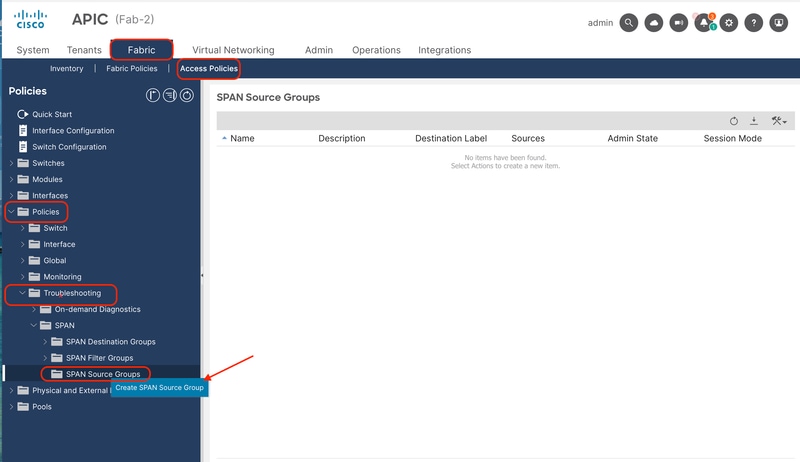
Task: Open the Operations tab
Action: 377,50
